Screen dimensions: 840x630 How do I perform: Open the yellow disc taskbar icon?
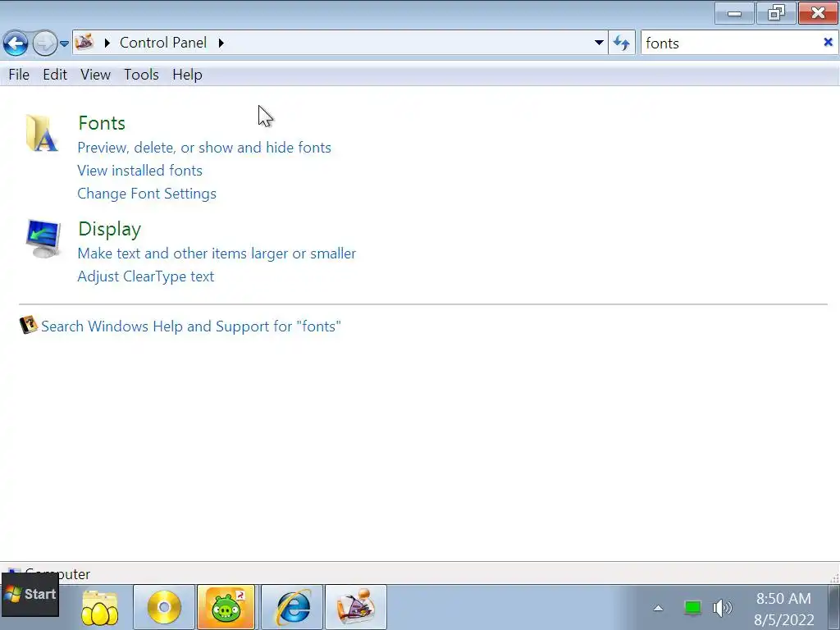pos(164,607)
